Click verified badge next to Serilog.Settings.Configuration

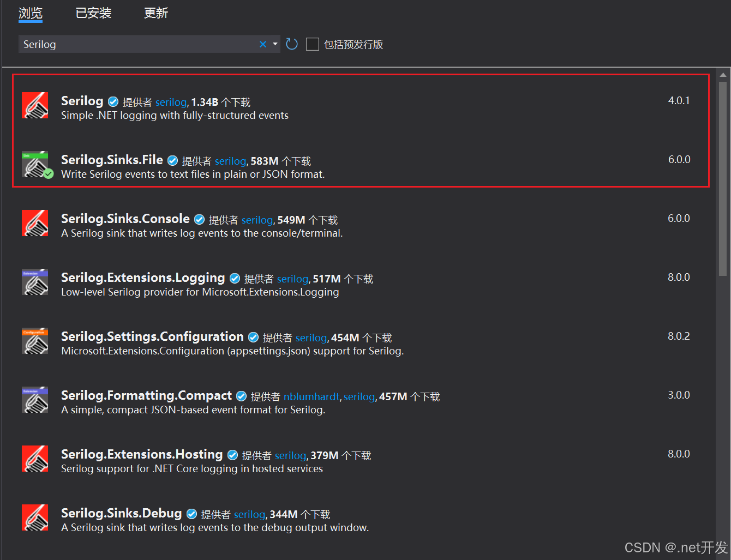click(x=253, y=337)
